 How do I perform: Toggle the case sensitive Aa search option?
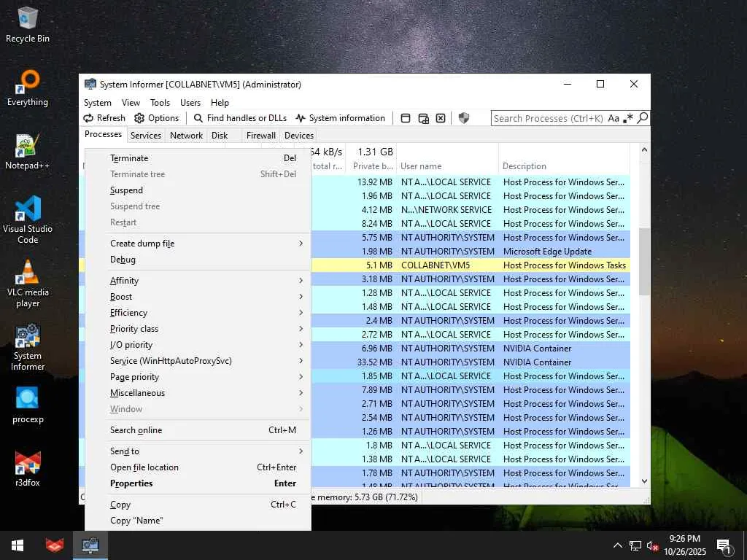(x=614, y=118)
